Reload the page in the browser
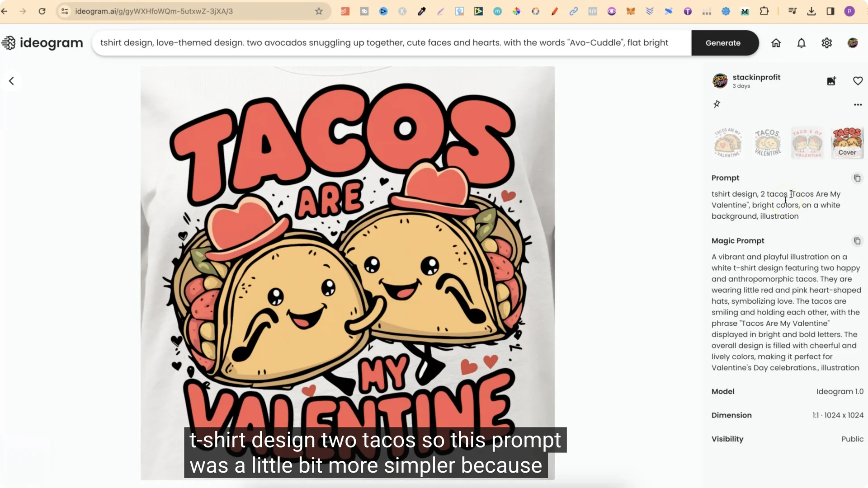Image resolution: width=868 pixels, height=488 pixels. point(42,11)
